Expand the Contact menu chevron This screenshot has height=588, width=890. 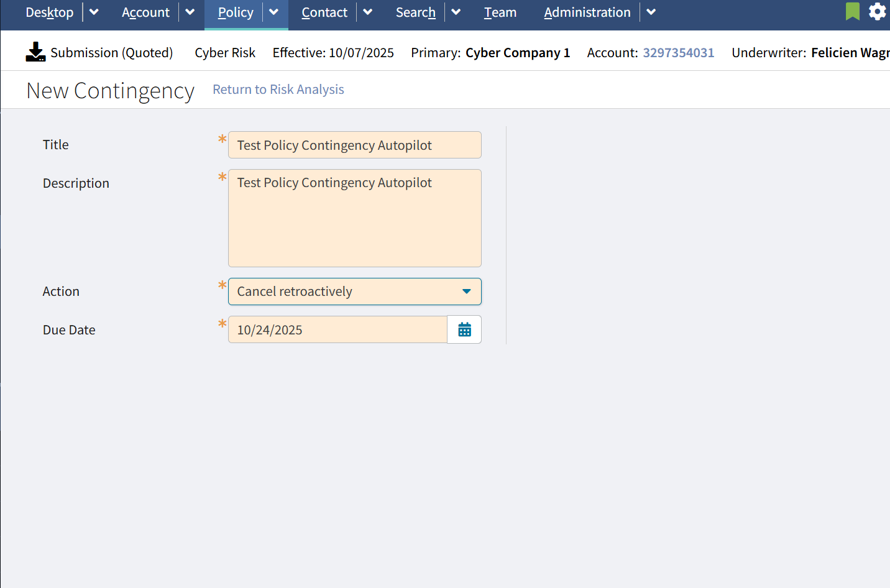tap(367, 12)
